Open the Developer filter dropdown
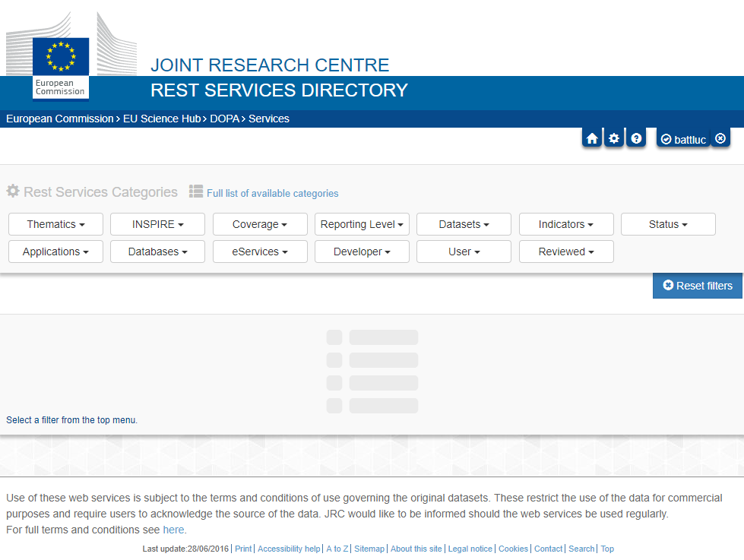Viewport: 744px width, 560px height. 362,252
